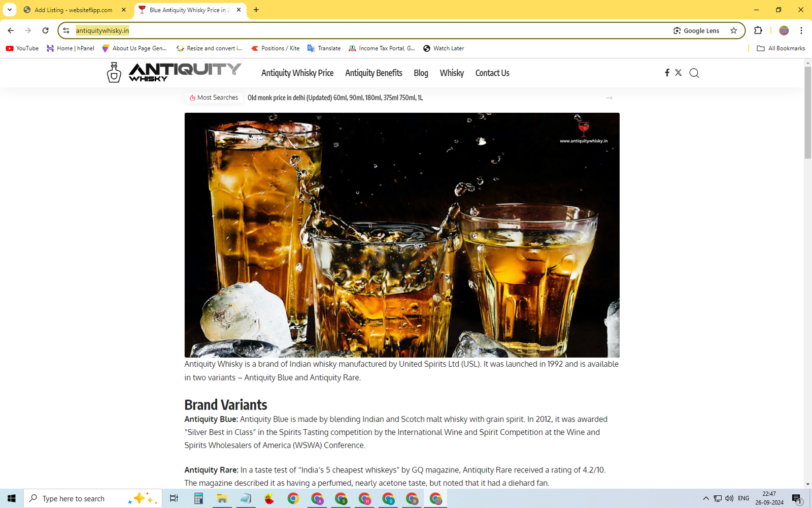Screen dimensions: 812x508
Task: Click the whisky glasses hero image
Action: [x=402, y=235]
